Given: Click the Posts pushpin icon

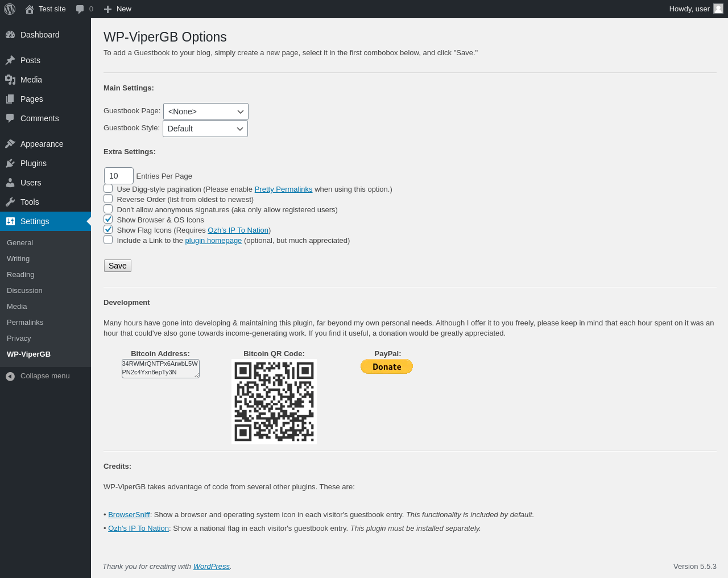Looking at the screenshot, I should pos(10,60).
